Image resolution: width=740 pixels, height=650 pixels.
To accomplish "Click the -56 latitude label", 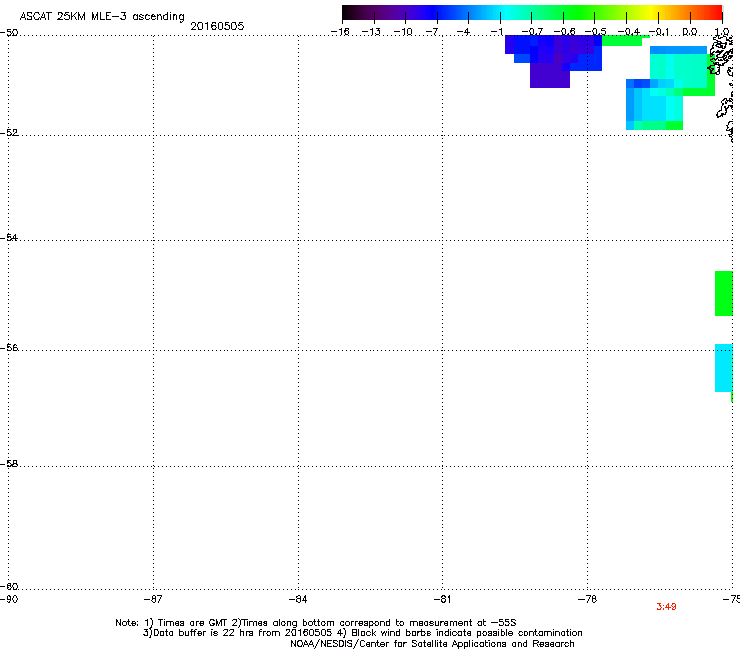I will tap(9, 348).
